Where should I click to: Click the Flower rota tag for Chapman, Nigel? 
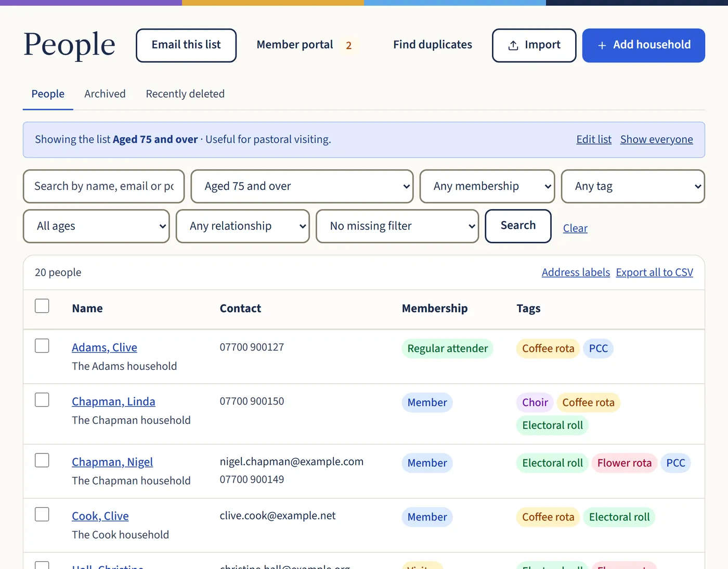(x=624, y=463)
